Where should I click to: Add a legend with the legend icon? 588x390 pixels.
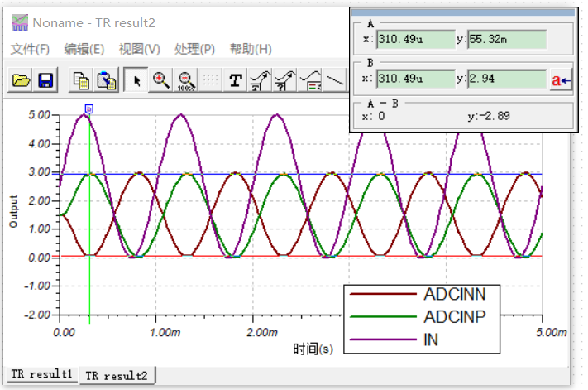click(x=310, y=80)
